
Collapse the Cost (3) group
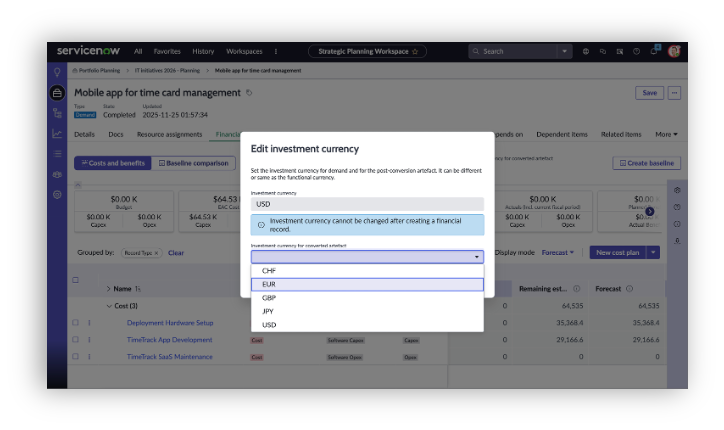[109, 306]
